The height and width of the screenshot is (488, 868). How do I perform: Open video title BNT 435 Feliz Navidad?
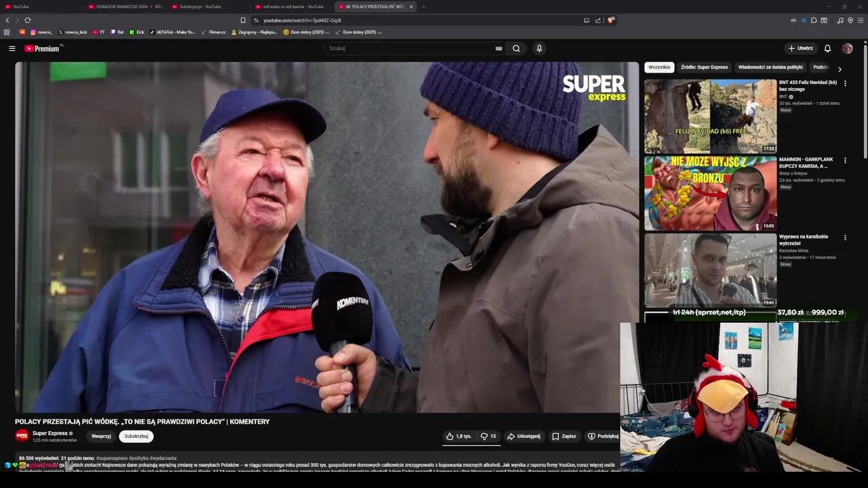click(x=808, y=85)
